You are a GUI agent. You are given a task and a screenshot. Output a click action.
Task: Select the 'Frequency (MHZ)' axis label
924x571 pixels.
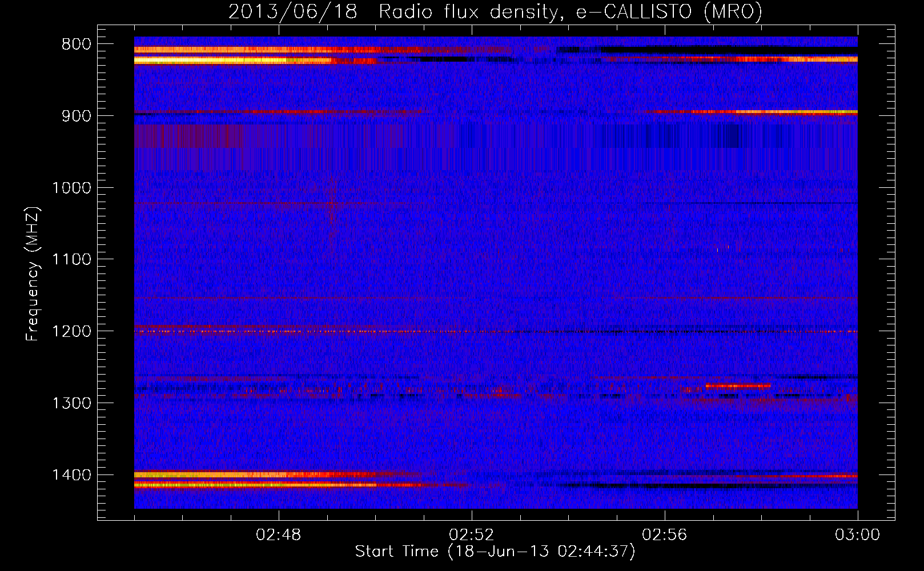pyautogui.click(x=33, y=274)
